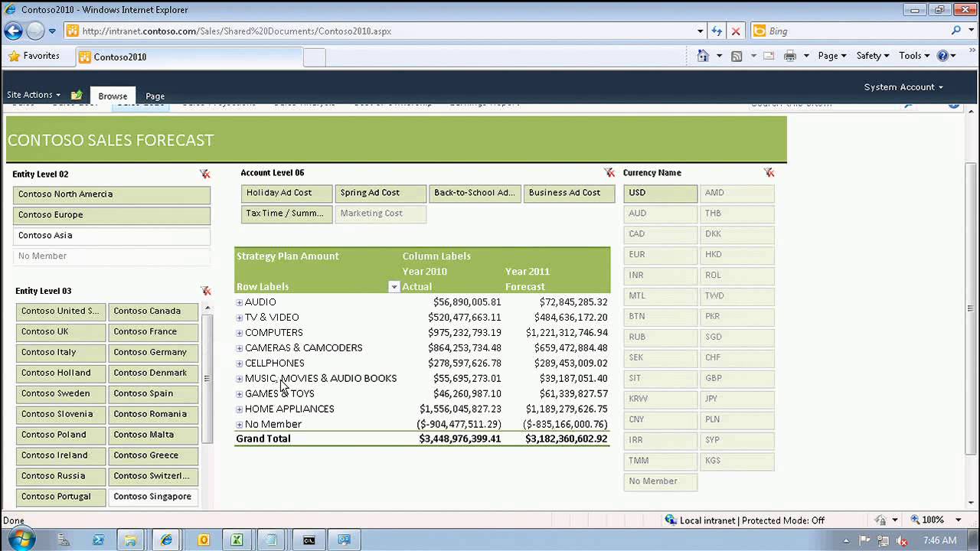The image size is (980, 551).
Task: Toggle the Contoso Asia slicer item
Action: pyautogui.click(x=111, y=236)
